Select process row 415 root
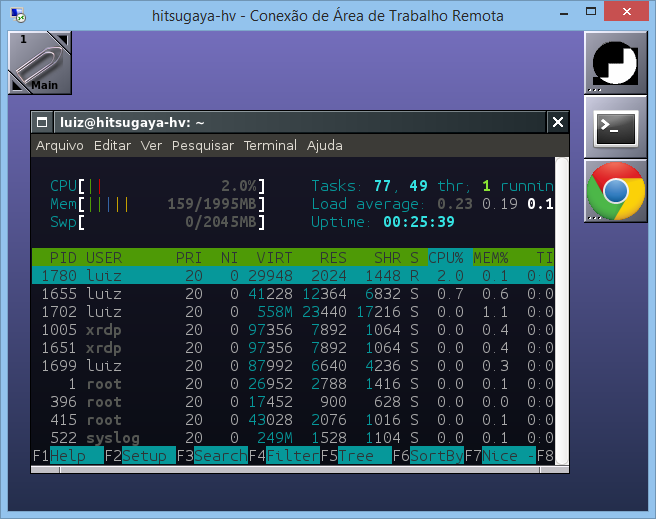Image resolution: width=656 pixels, height=519 pixels. [293, 419]
